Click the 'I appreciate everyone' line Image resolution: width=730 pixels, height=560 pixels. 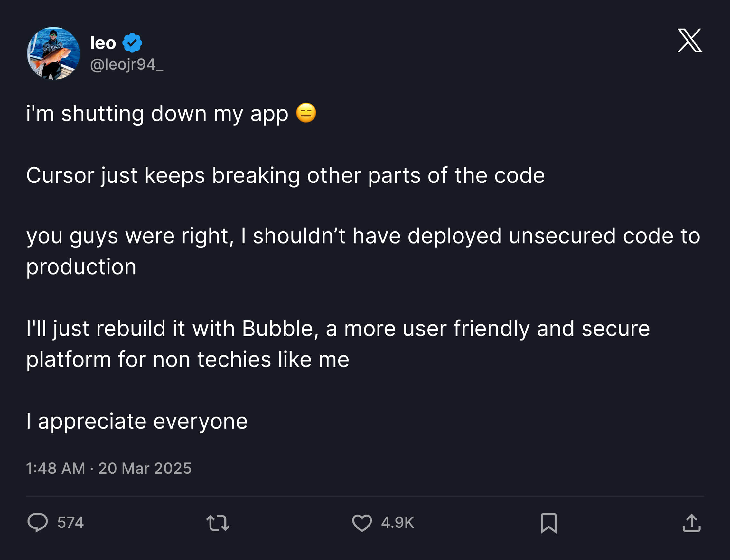click(x=137, y=421)
